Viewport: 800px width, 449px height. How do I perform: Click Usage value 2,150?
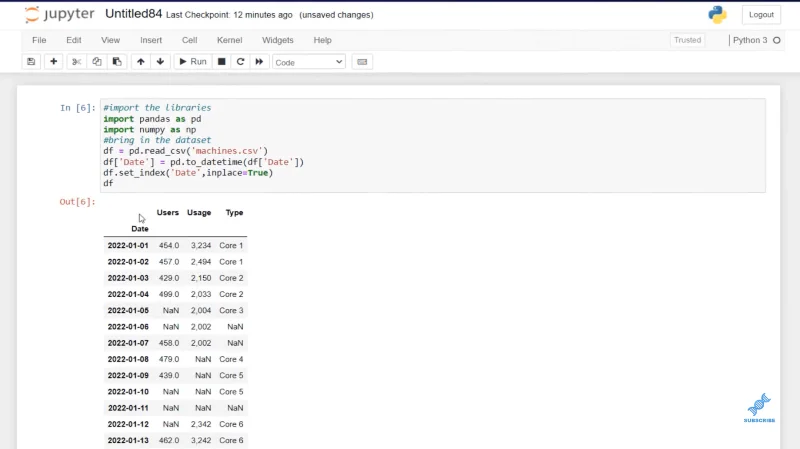point(201,278)
